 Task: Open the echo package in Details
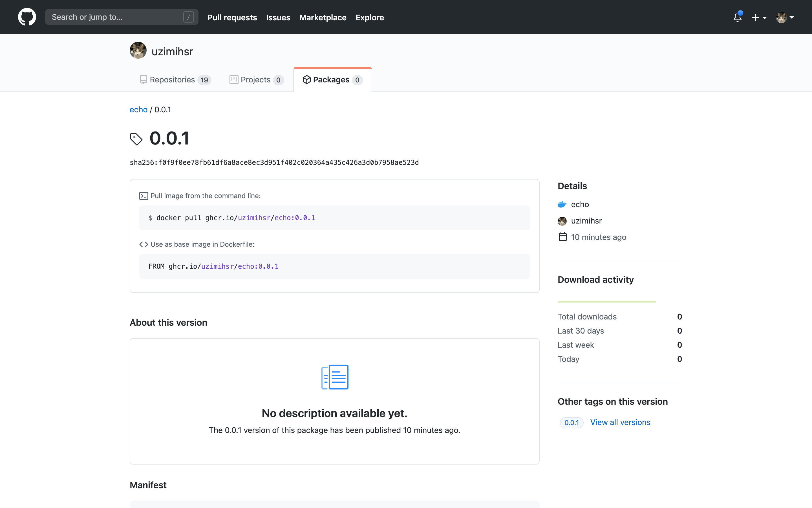click(580, 204)
